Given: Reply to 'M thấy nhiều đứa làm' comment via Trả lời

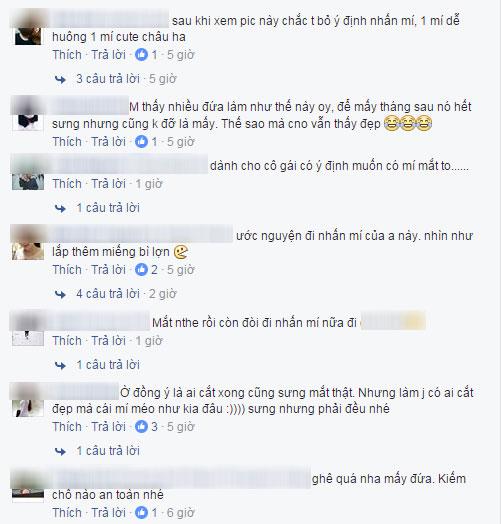Looking at the screenshot, I should [x=109, y=142].
